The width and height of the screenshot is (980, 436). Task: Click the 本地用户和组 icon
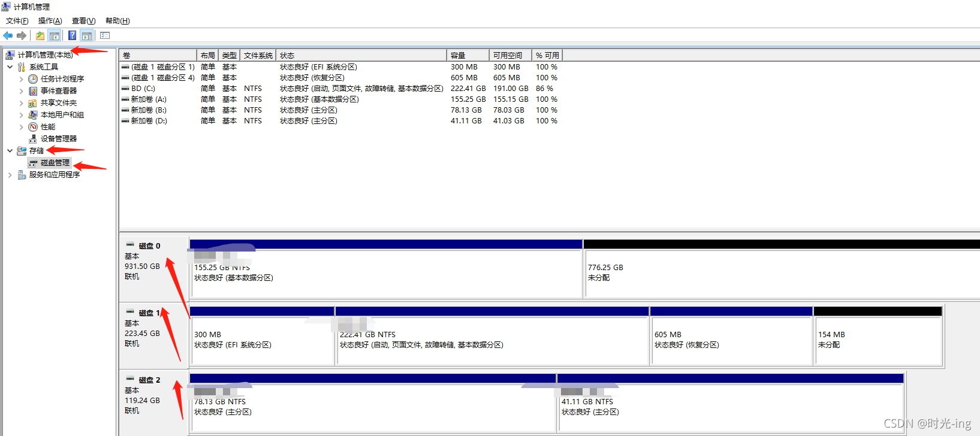point(33,115)
